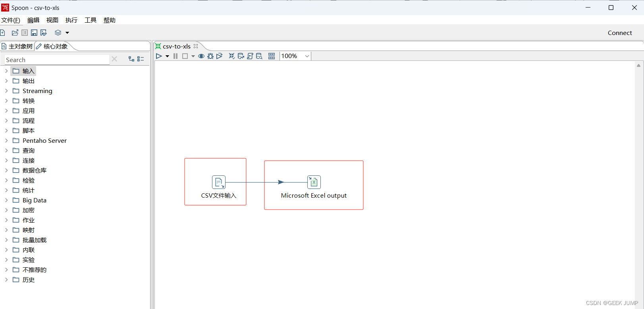This screenshot has width=644, height=309.
Task: Open the 工具 menu
Action: (91, 20)
